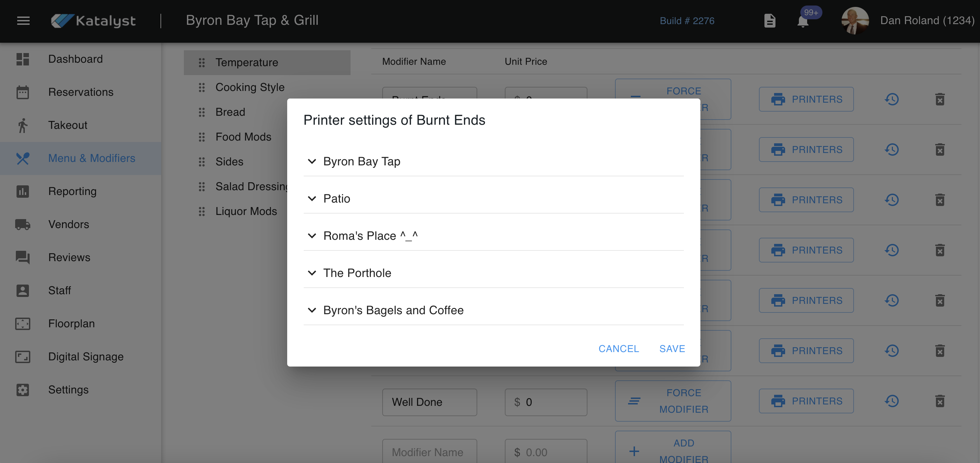Click the Well Done modifier name field
This screenshot has width=980, height=463.
click(x=429, y=402)
